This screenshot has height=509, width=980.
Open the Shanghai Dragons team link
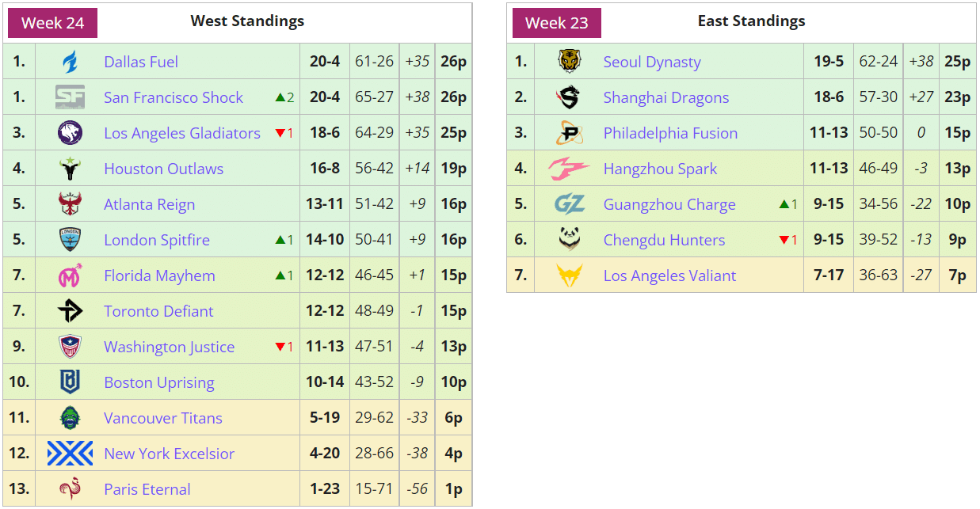(x=665, y=97)
